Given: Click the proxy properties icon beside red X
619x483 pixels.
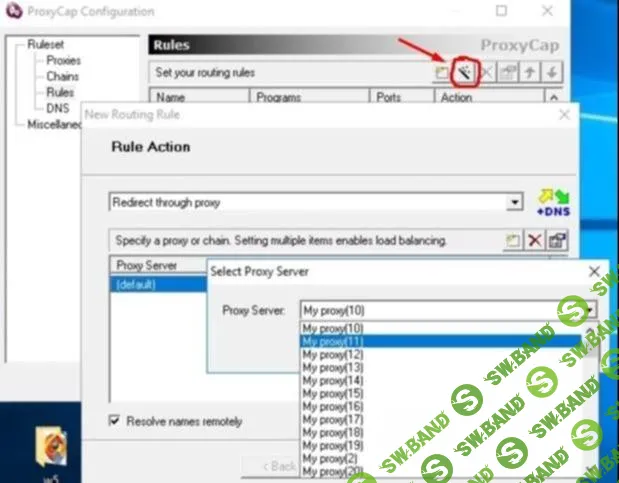Looking at the screenshot, I should 557,241.
